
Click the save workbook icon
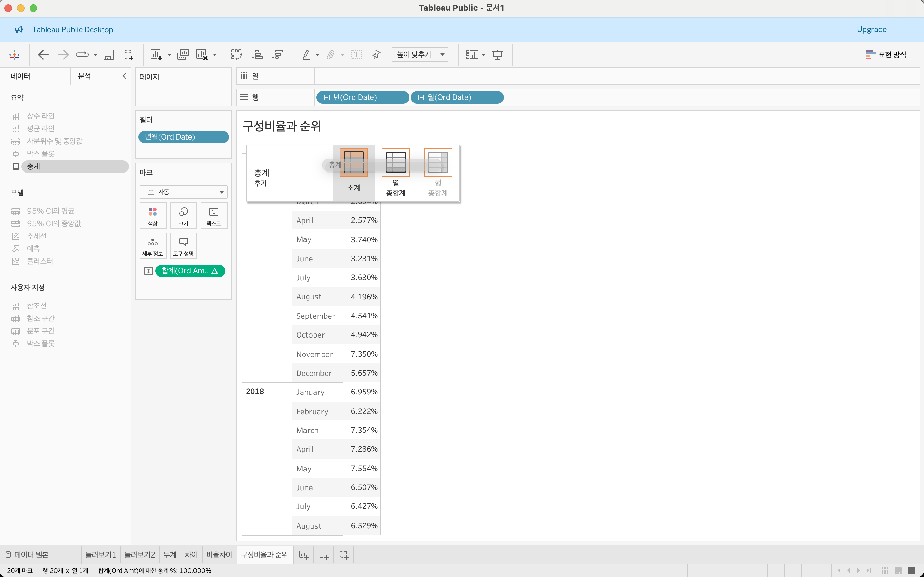(109, 55)
